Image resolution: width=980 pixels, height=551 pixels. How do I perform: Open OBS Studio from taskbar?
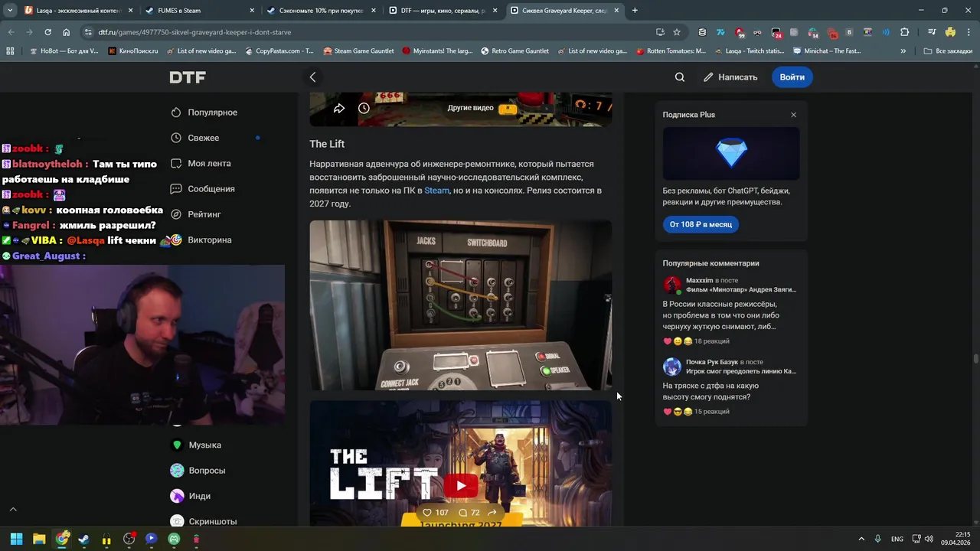tap(129, 539)
